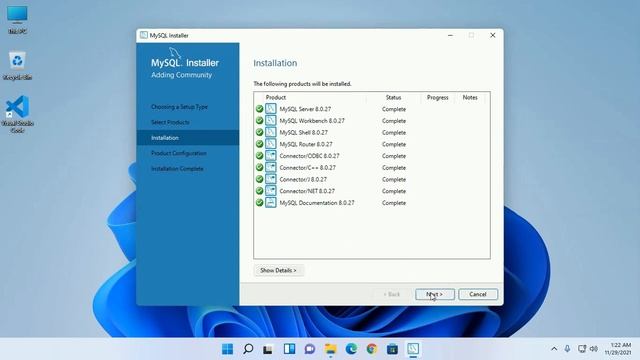Select Visual Studio Code desktop shortcut
This screenshot has height=360, width=640.
pyautogui.click(x=17, y=114)
